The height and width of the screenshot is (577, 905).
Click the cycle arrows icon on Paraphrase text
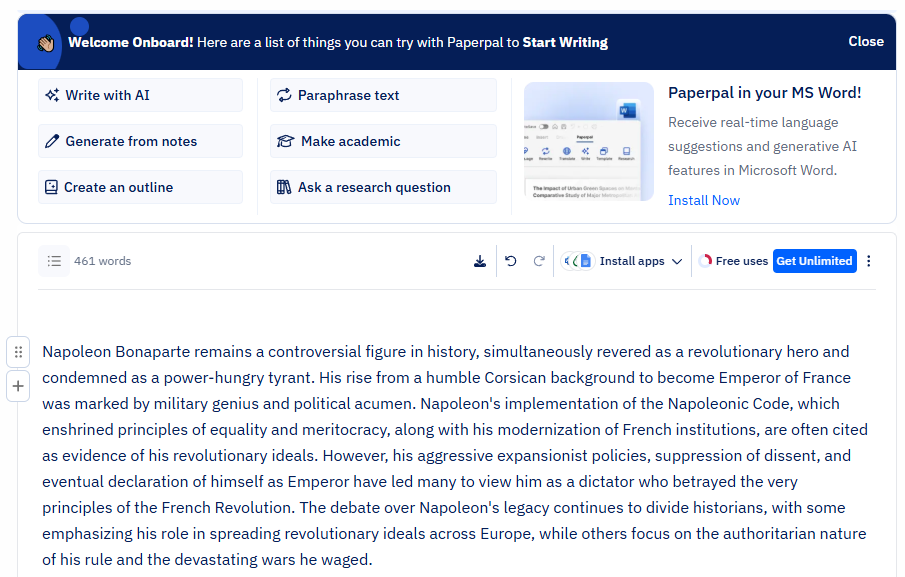(284, 95)
